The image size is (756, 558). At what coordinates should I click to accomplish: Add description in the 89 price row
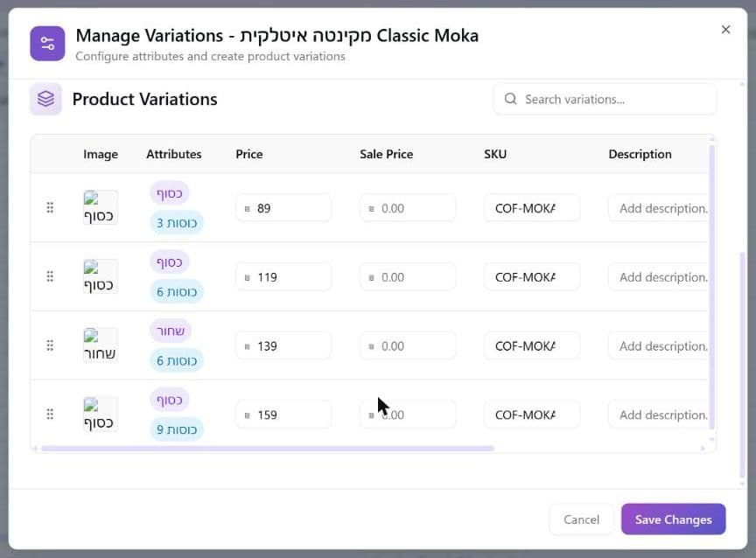click(658, 208)
